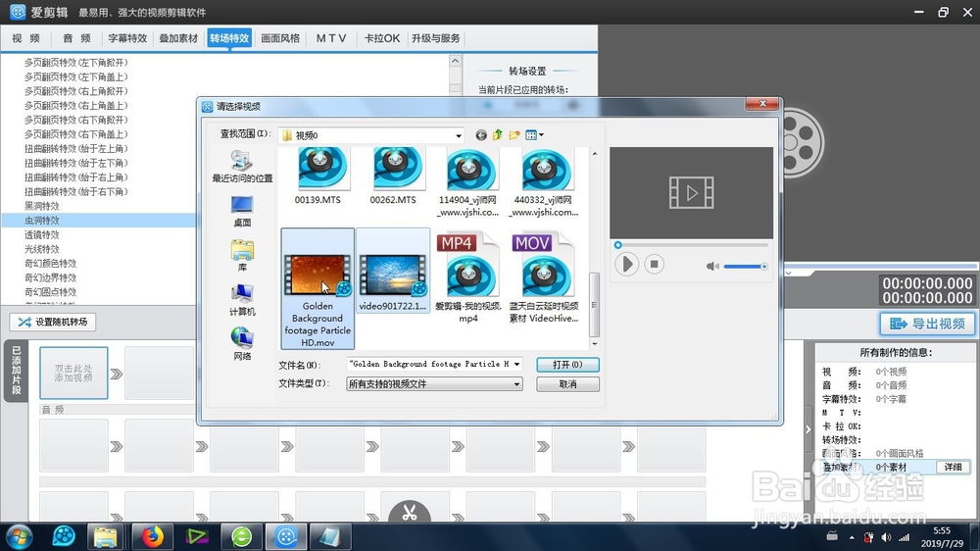Expand the 查找范围 folder dropdown
The image size is (980, 551).
(x=458, y=135)
